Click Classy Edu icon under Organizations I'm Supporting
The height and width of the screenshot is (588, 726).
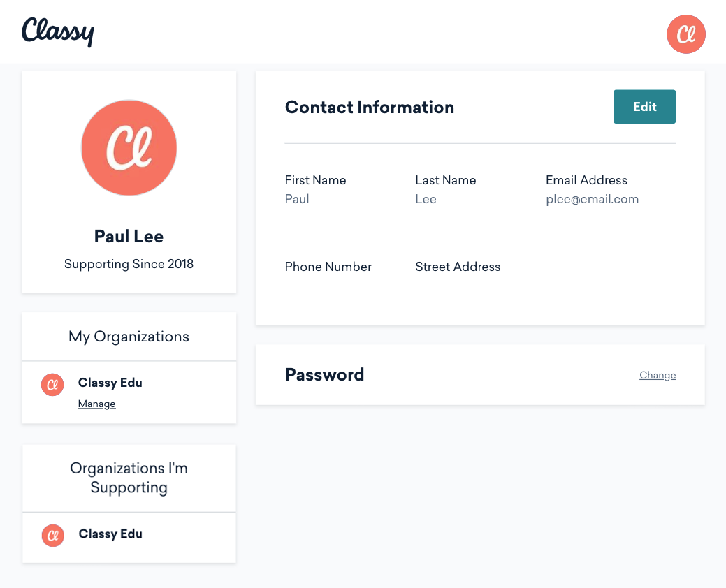pos(53,536)
